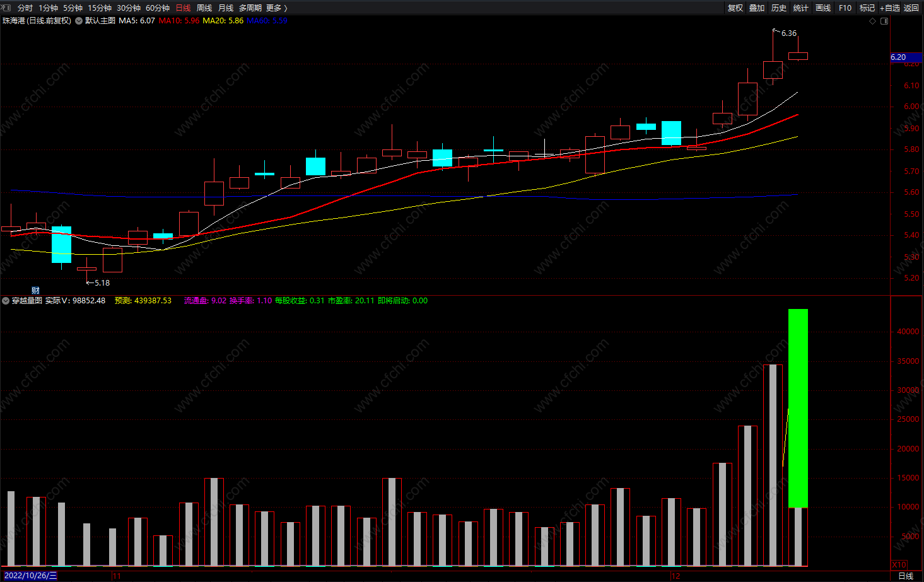Click the 财 finance marker on the chart
Image resolution: width=924 pixels, height=582 pixels.
[x=35, y=290]
